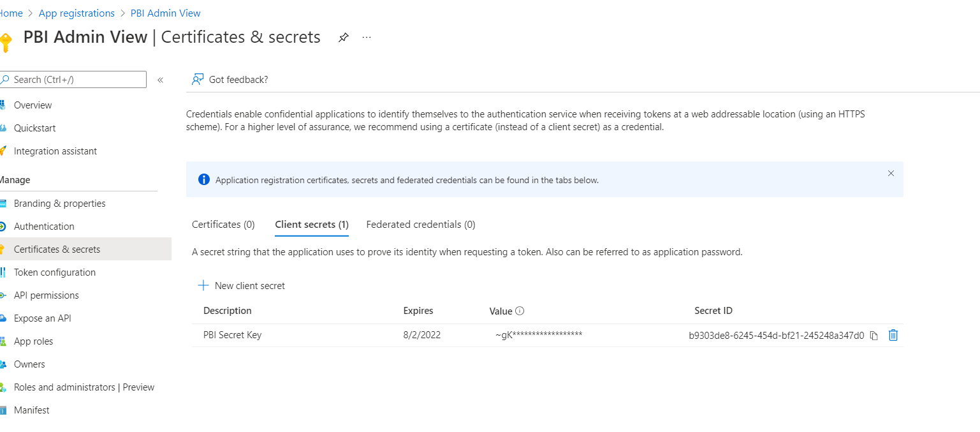Click the Overview sidebar icon
Viewport: 980px width, 432px height.
[x=3, y=105]
